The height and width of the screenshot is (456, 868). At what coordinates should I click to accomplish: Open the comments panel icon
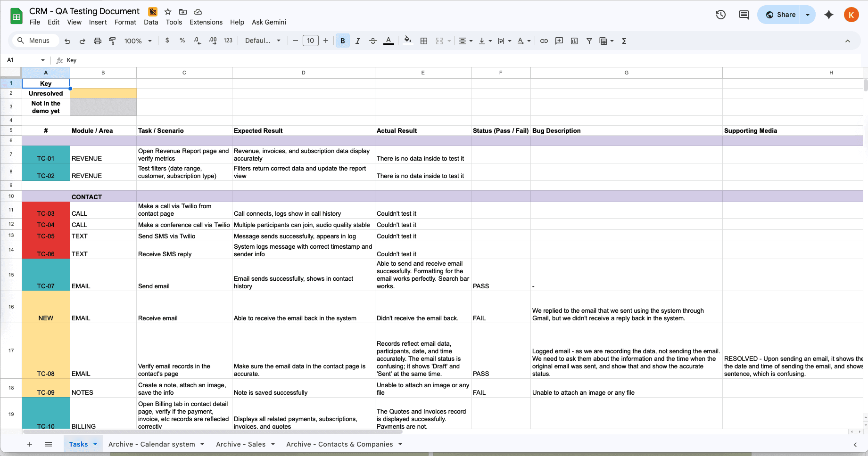click(x=744, y=15)
